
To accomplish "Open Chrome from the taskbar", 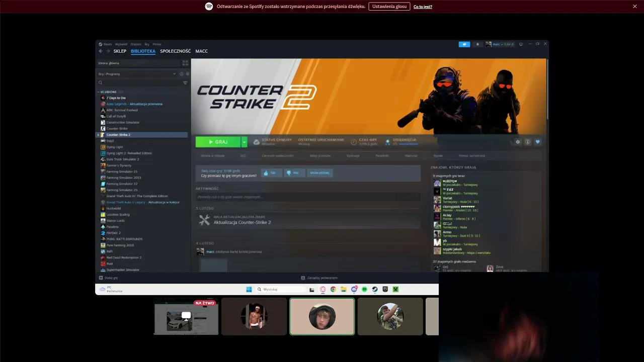I will [333, 290].
